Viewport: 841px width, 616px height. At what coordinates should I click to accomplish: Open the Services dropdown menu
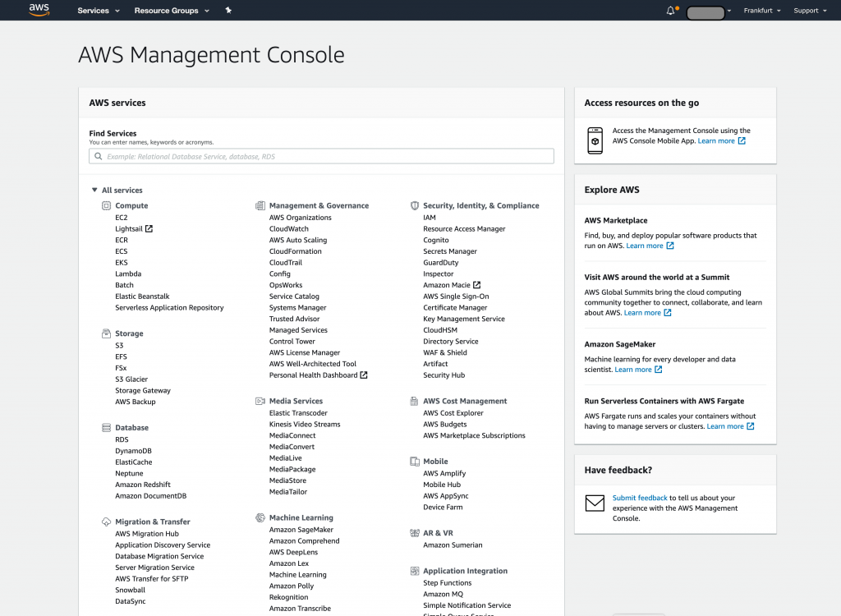tap(99, 11)
